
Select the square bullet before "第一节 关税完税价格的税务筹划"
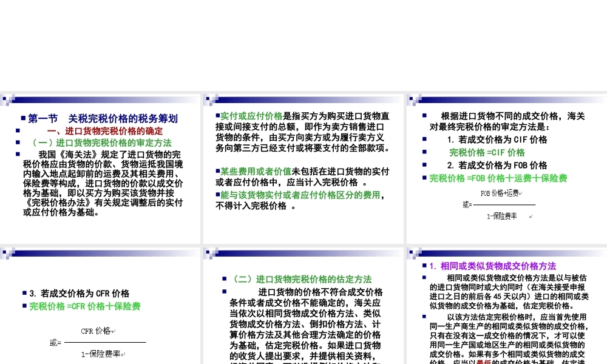point(23,117)
